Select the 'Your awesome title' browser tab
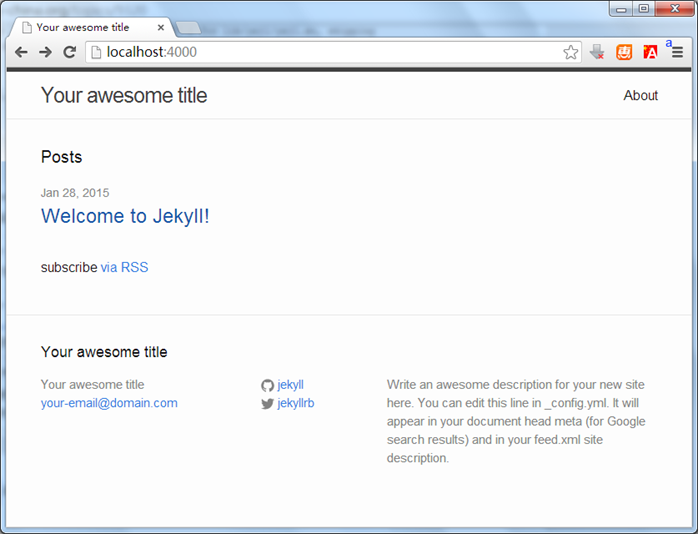The image size is (698, 534). point(85,27)
